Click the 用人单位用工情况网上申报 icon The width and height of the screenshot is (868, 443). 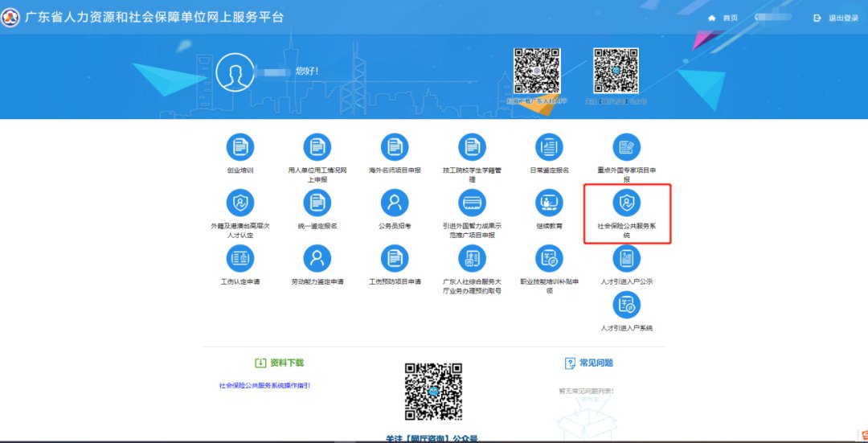[317, 147]
